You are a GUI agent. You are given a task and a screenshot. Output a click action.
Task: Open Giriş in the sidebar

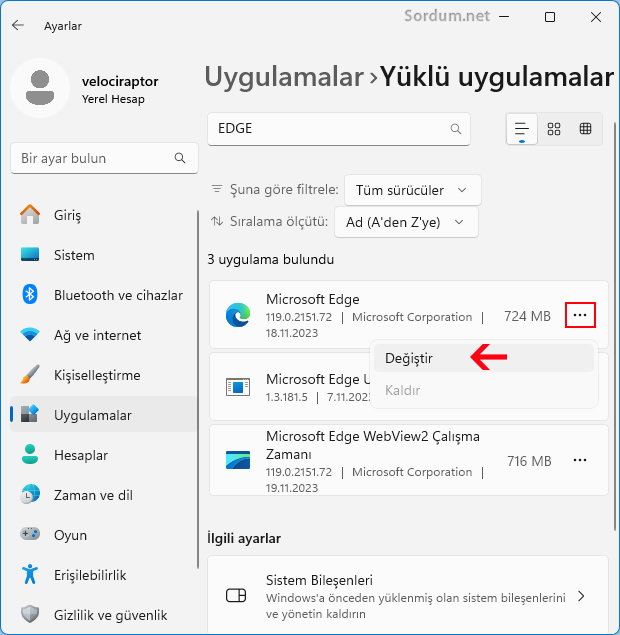[104, 215]
